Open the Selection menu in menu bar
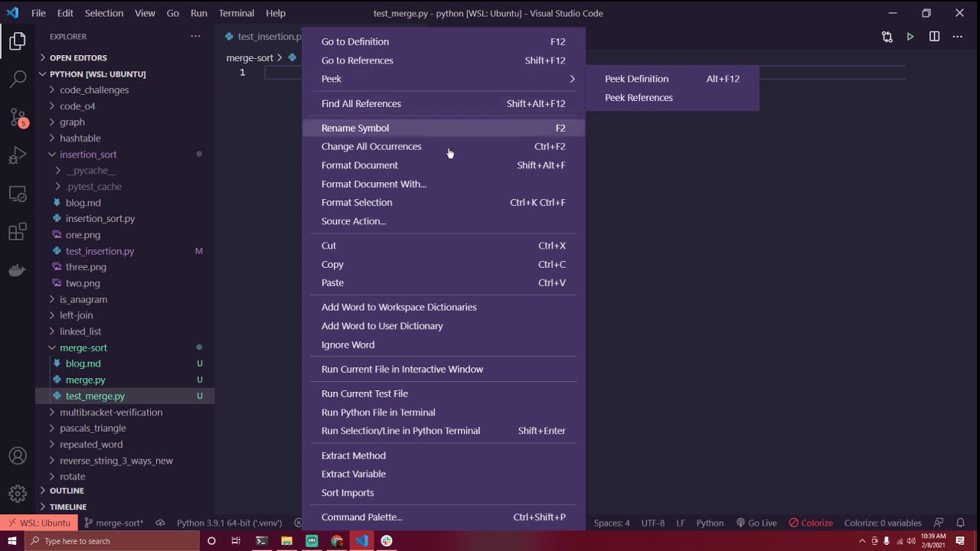 [x=103, y=13]
